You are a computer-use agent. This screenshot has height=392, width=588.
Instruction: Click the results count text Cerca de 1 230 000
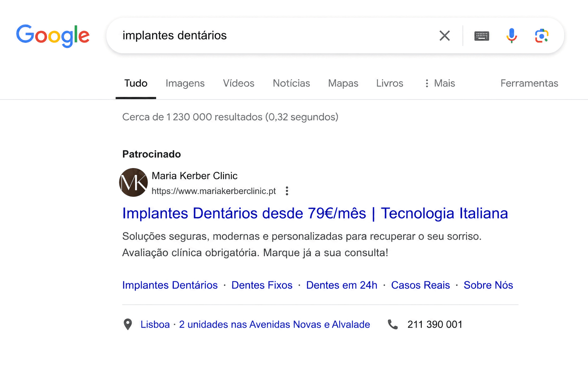tap(230, 117)
